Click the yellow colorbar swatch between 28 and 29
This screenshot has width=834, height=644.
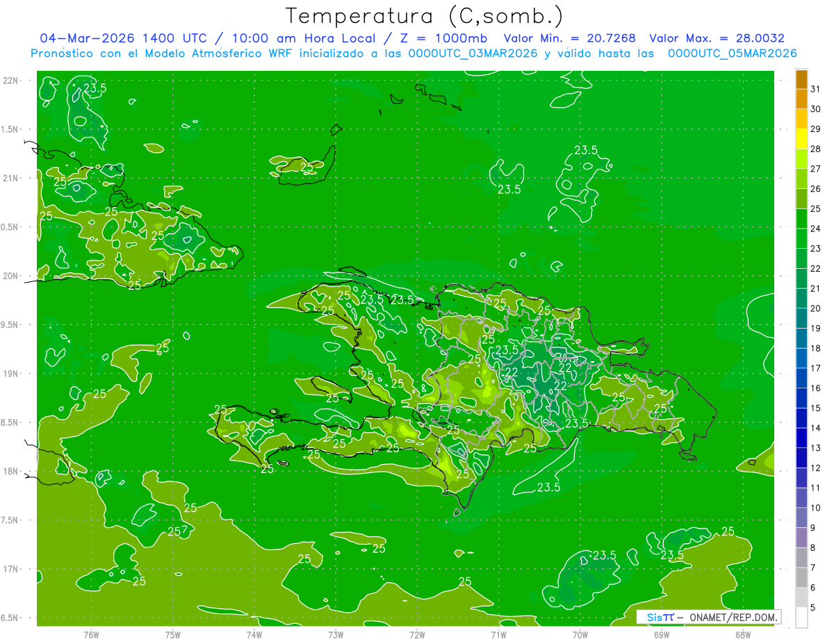point(801,139)
